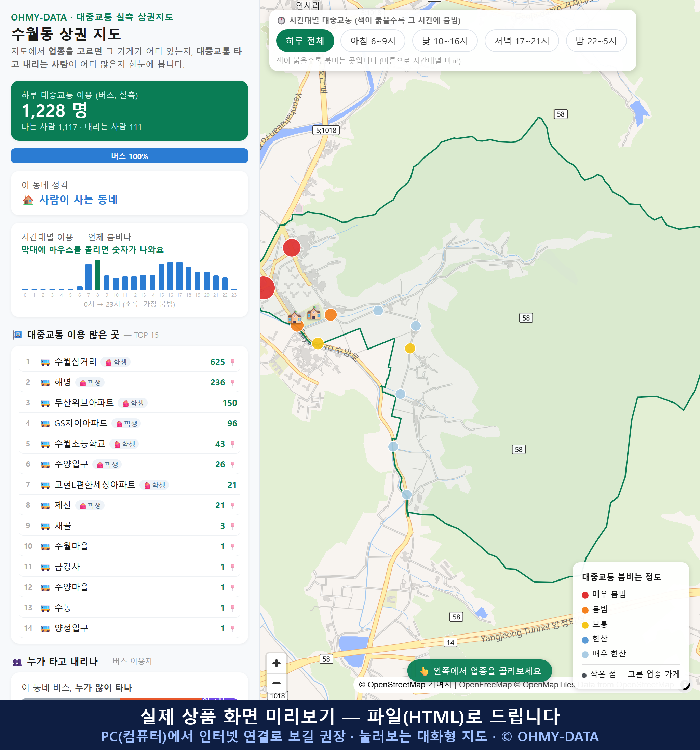Click the 학생 tag next to 수월삼거리
This screenshot has height=750, width=700.
tap(116, 362)
